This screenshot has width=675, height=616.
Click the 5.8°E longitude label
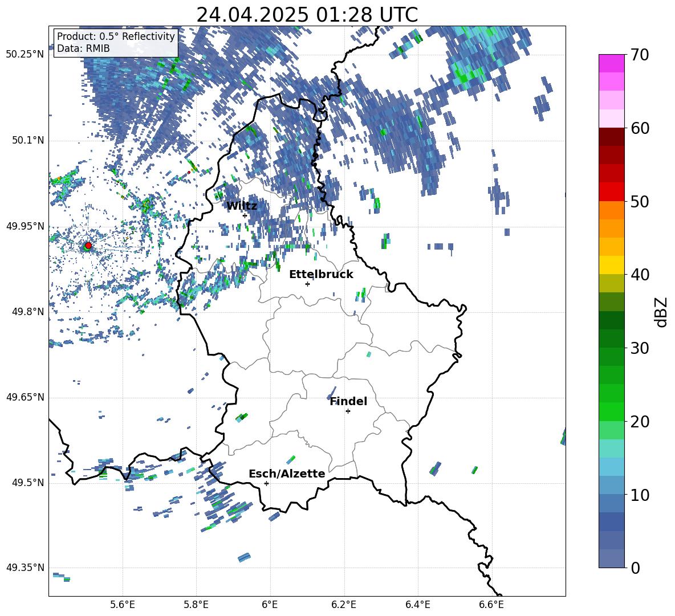pos(196,605)
